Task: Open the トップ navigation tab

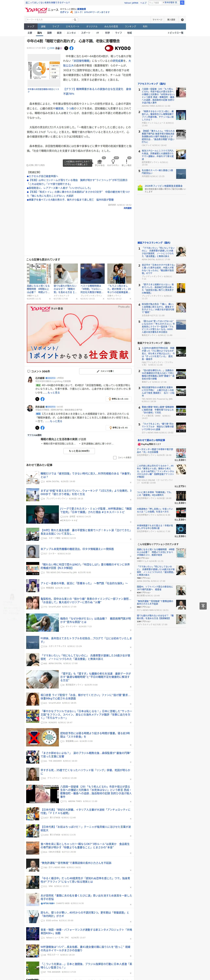Action: click(31, 27)
